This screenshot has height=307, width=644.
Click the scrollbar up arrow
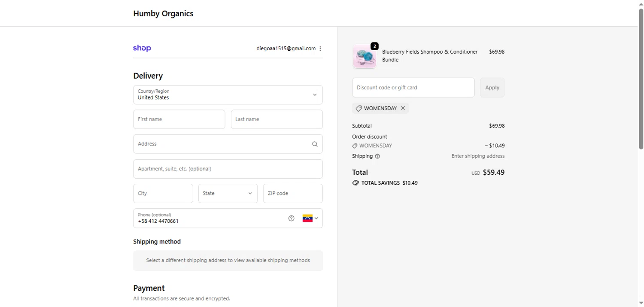(641, 3)
